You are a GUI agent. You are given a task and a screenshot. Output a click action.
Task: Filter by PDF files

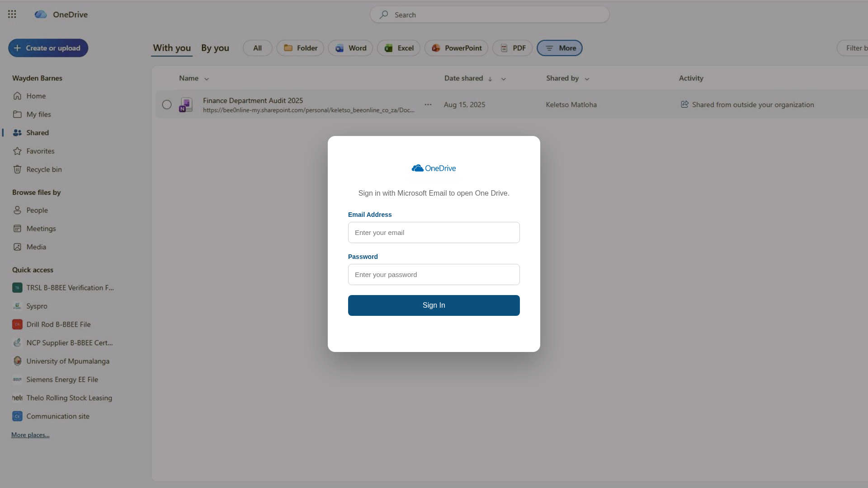click(x=512, y=48)
